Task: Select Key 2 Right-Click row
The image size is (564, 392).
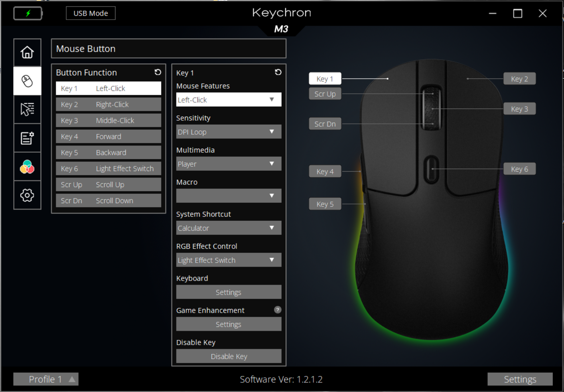Action: click(x=108, y=104)
